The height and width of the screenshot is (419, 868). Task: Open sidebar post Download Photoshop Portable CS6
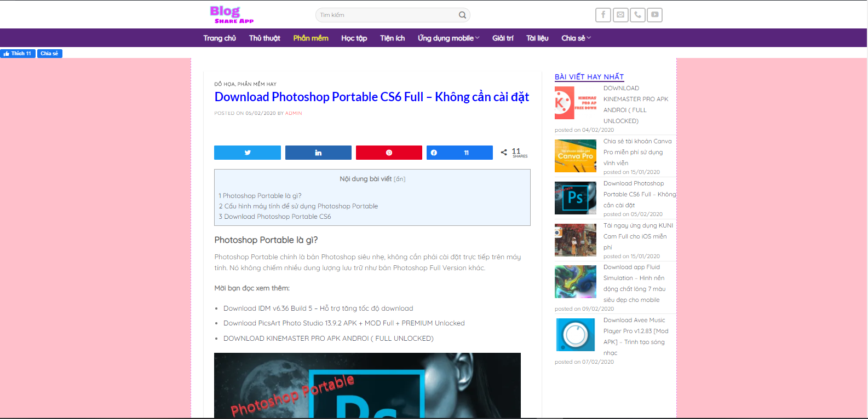[x=640, y=194]
